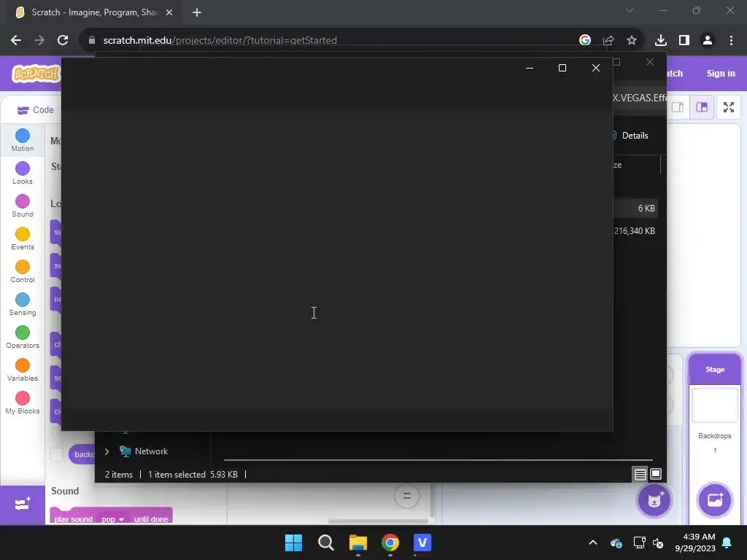Toggle the backdrop reporter checkbox
The height and width of the screenshot is (560, 747).
(57, 454)
